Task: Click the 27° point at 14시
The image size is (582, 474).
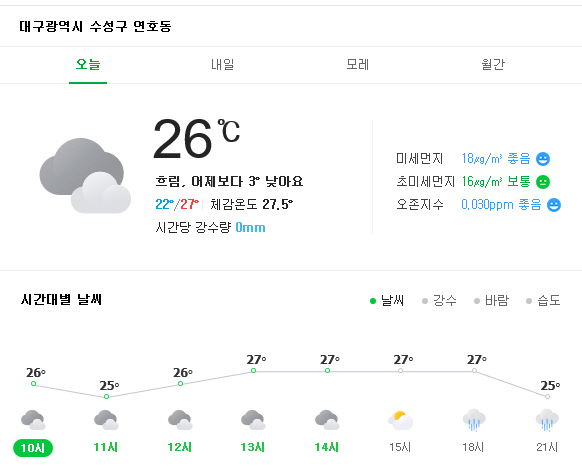Action: click(x=327, y=370)
